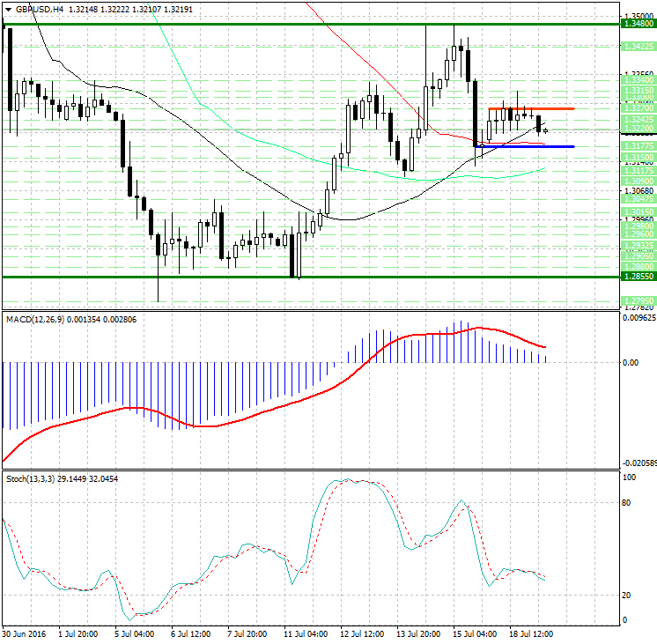Viewport: 657px width, 644px height.
Task: Click the 1.31175 price level label
Action: click(x=639, y=171)
